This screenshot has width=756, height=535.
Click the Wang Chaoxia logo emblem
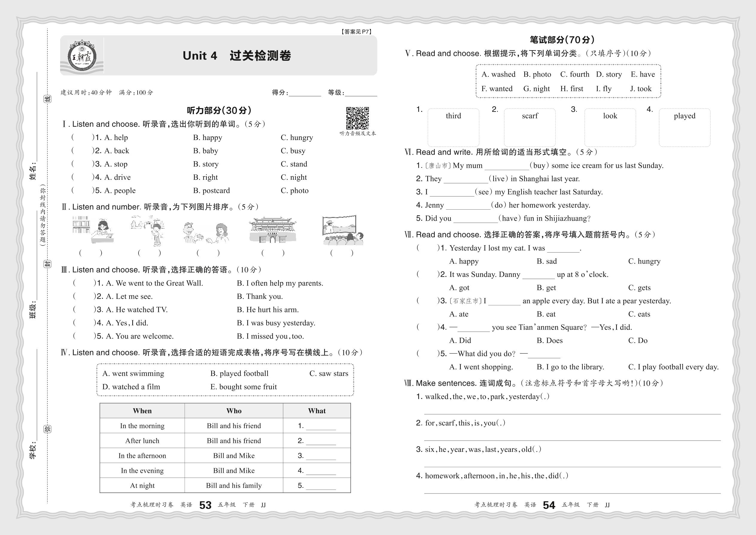(82, 56)
